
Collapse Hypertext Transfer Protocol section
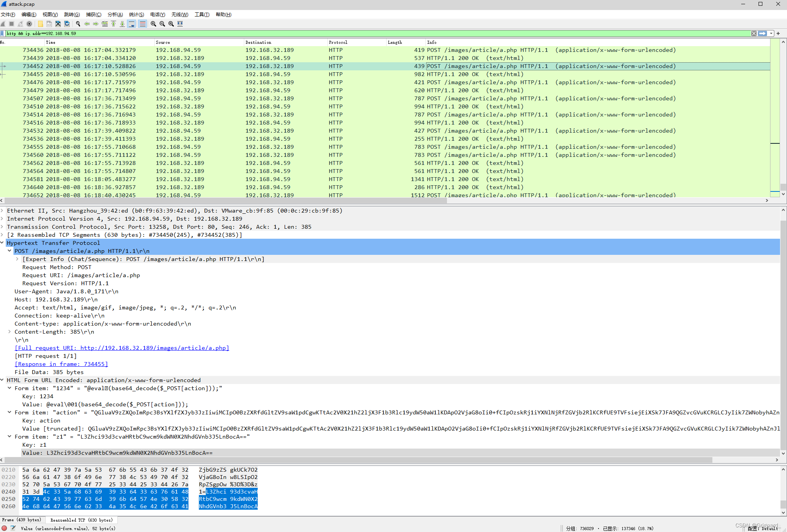2,243
